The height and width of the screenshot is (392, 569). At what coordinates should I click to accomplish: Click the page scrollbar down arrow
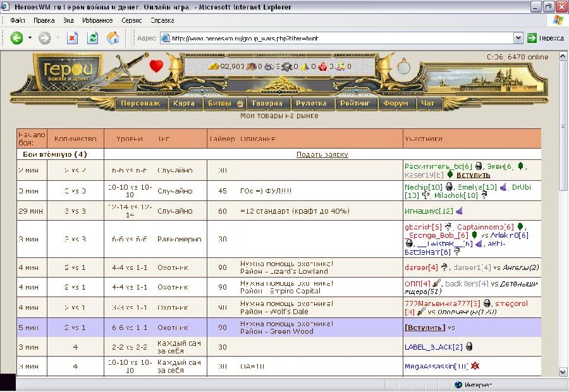(x=563, y=372)
